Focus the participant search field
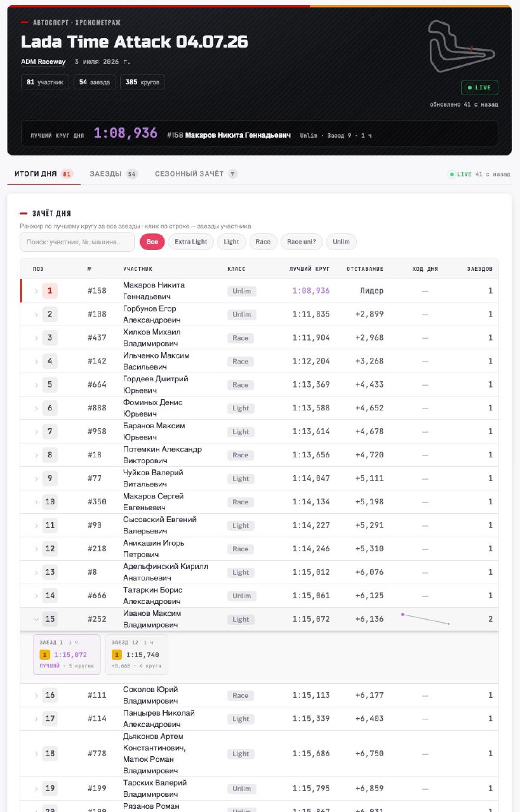This screenshot has width=520, height=812. tap(77, 242)
